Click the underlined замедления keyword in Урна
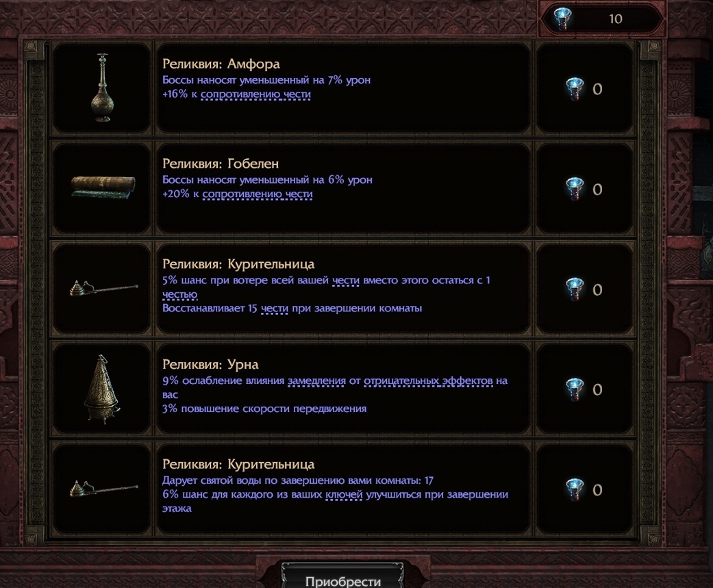 pyautogui.click(x=316, y=381)
